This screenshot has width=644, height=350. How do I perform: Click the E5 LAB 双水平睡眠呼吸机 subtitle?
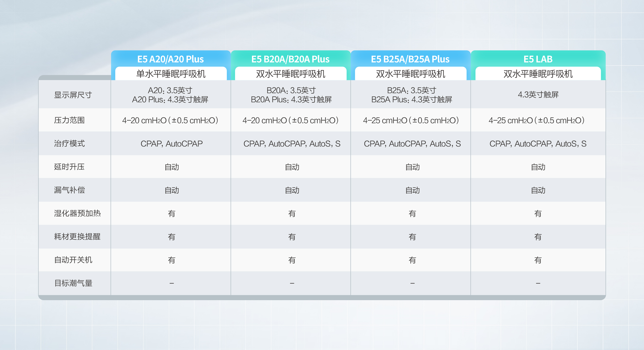(x=538, y=74)
